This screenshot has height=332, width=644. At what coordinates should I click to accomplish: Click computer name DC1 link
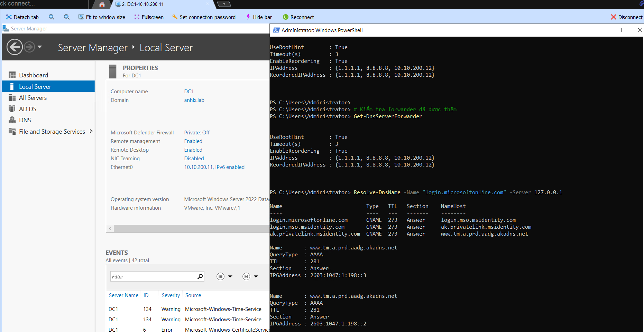189,92
